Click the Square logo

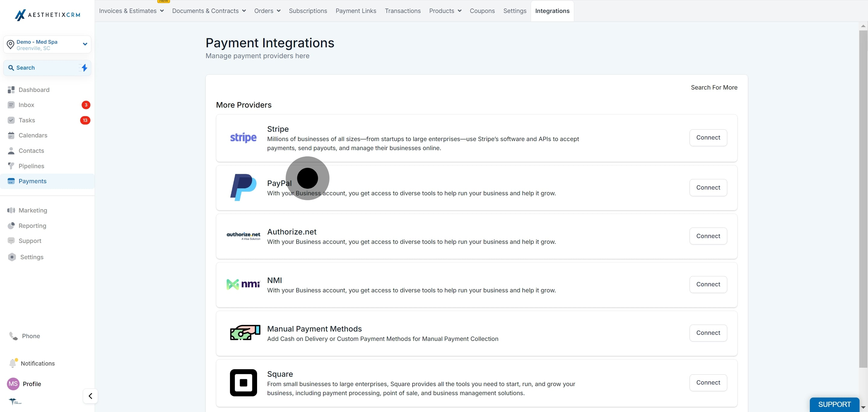[x=243, y=382]
